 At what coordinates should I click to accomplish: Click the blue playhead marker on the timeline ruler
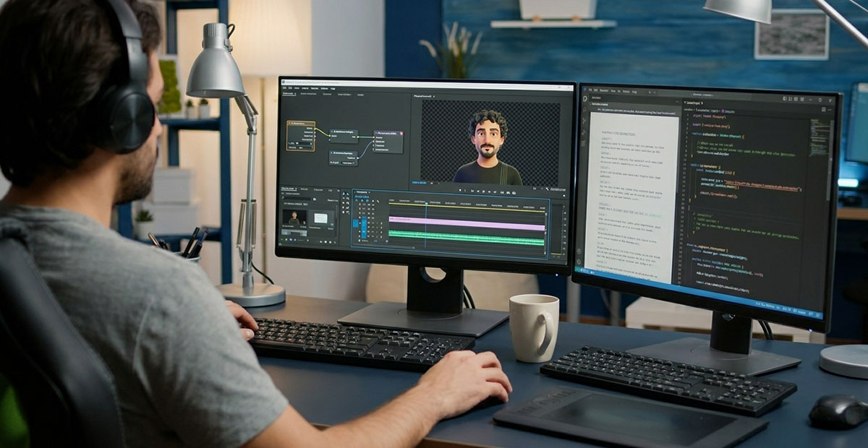pyautogui.click(x=425, y=203)
